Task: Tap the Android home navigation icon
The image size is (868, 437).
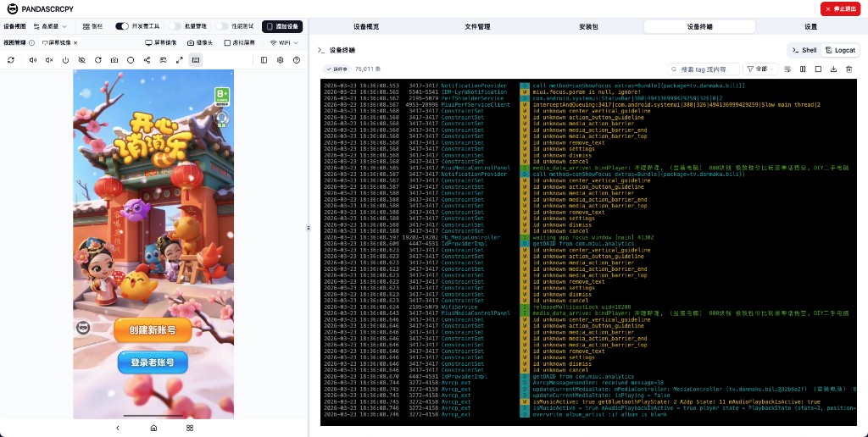Action: (154, 428)
